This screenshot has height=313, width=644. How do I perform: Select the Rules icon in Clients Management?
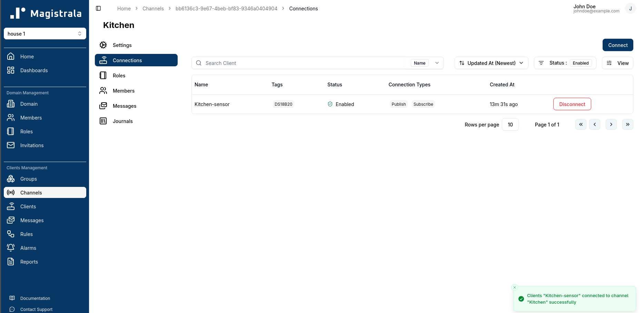tap(11, 234)
